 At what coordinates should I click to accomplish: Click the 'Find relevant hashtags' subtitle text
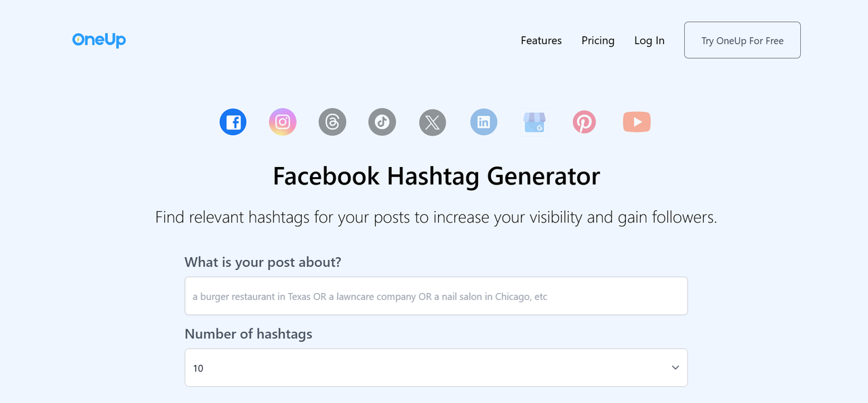coord(436,217)
